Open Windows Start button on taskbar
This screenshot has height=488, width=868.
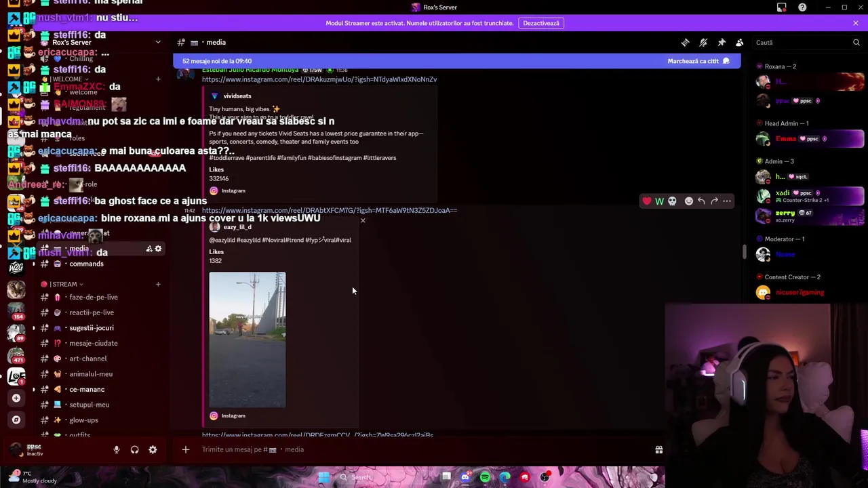point(324,477)
